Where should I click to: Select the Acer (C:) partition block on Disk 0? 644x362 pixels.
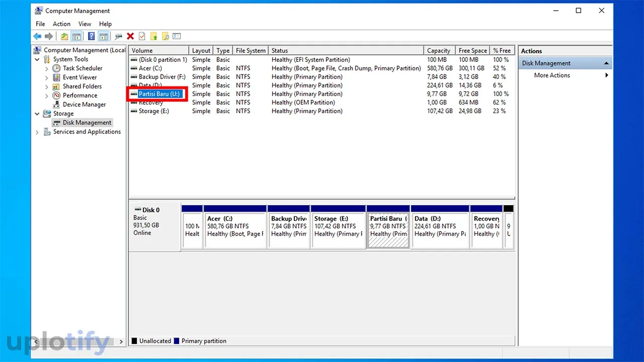coord(235,226)
